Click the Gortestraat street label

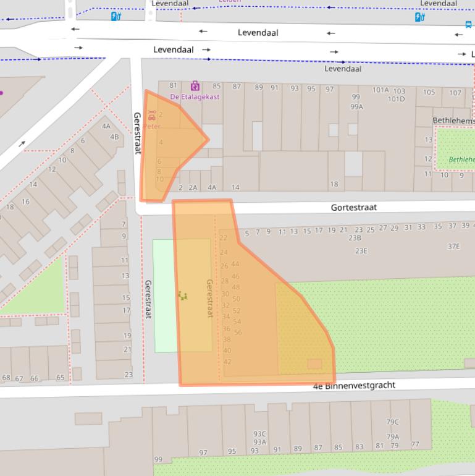click(353, 208)
